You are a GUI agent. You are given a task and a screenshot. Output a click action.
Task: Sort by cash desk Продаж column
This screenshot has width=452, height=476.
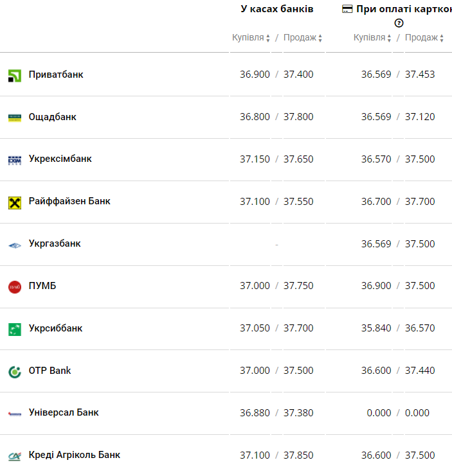pos(303,38)
